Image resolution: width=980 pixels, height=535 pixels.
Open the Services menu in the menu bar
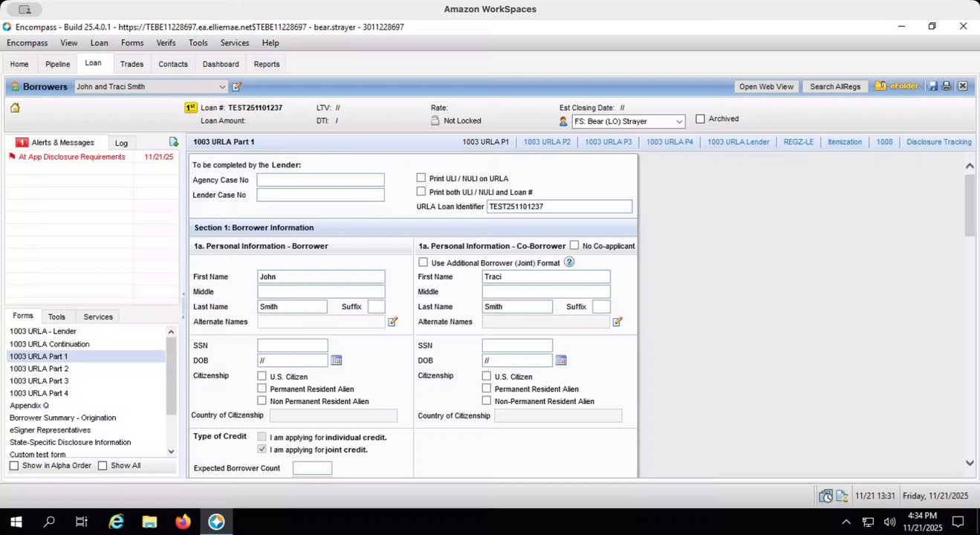[235, 43]
